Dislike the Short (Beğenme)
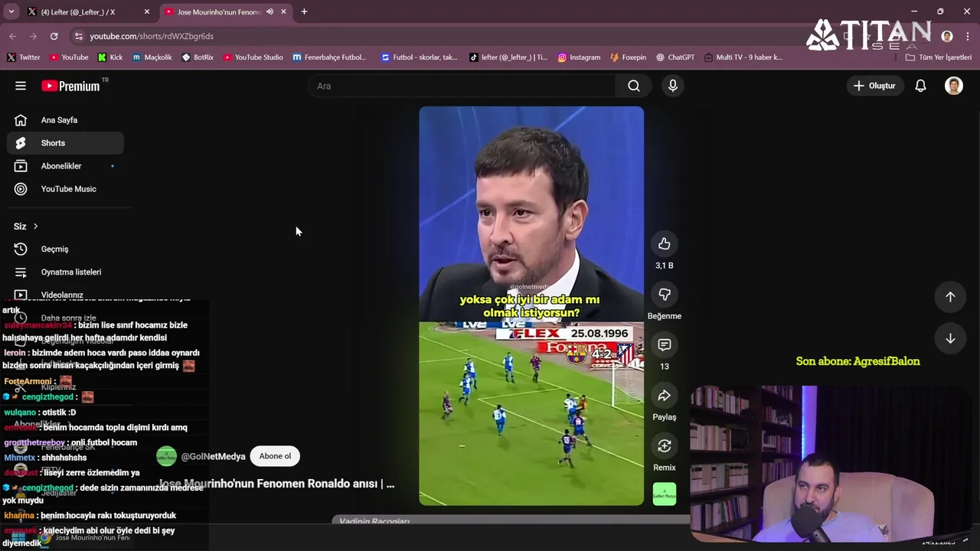The height and width of the screenshot is (551, 980). [x=665, y=295]
